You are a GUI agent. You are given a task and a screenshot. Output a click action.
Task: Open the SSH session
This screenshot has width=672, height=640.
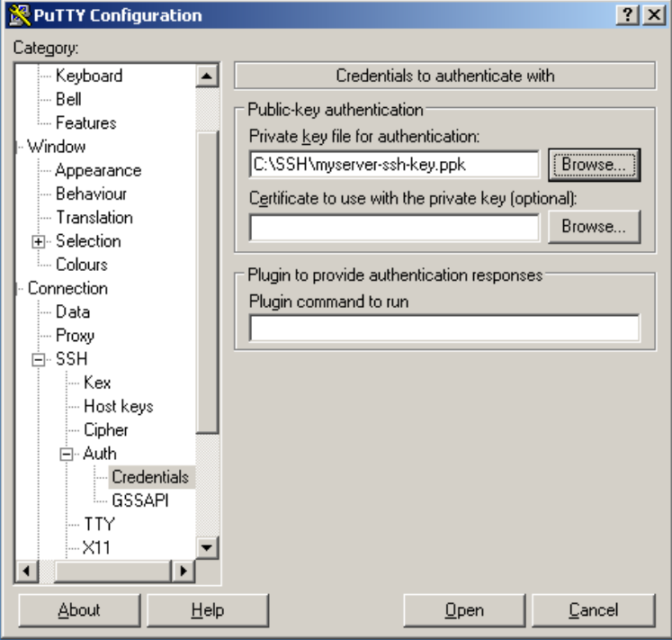pos(464,610)
